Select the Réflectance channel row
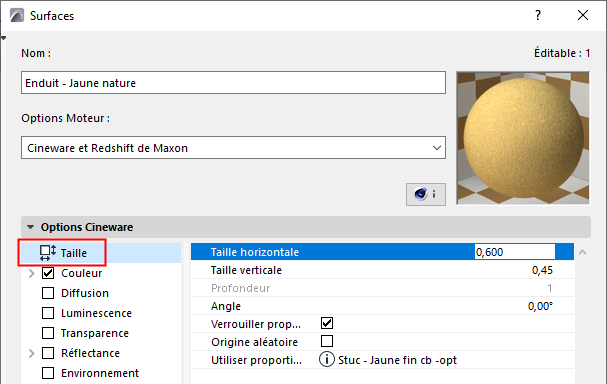 [101, 353]
